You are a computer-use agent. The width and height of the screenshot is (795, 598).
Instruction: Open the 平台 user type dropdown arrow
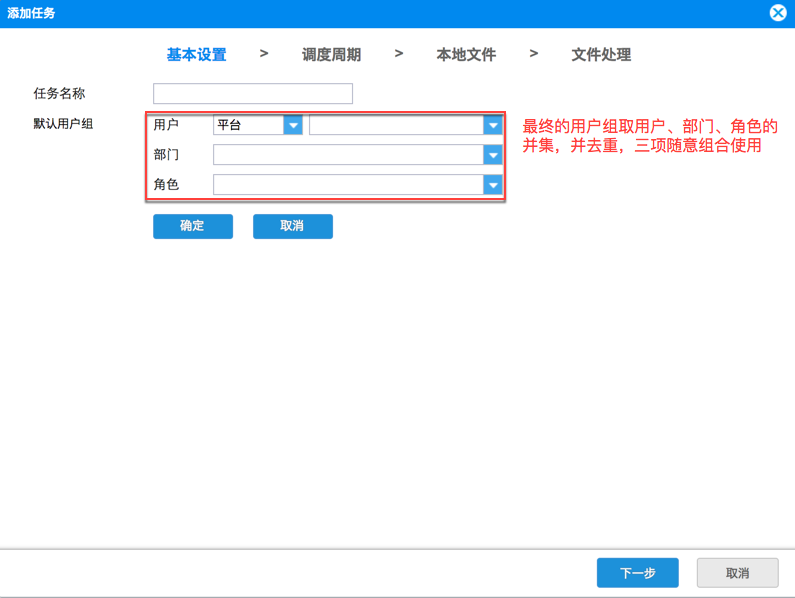coord(293,125)
